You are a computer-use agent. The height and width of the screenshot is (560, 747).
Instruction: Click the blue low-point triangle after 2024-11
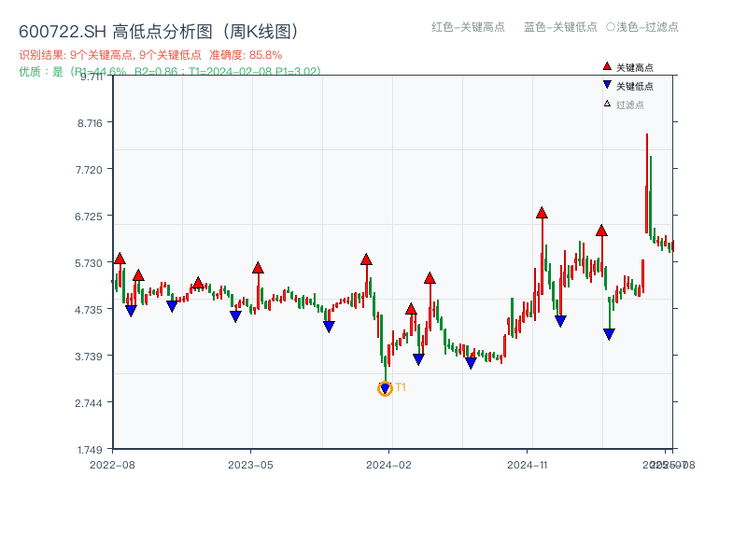pyautogui.click(x=608, y=332)
